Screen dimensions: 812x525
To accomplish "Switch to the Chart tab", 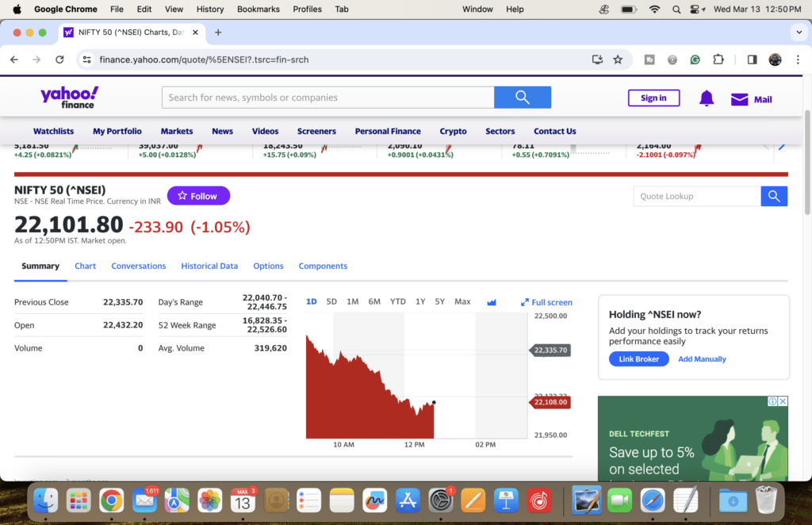I will [x=85, y=266].
